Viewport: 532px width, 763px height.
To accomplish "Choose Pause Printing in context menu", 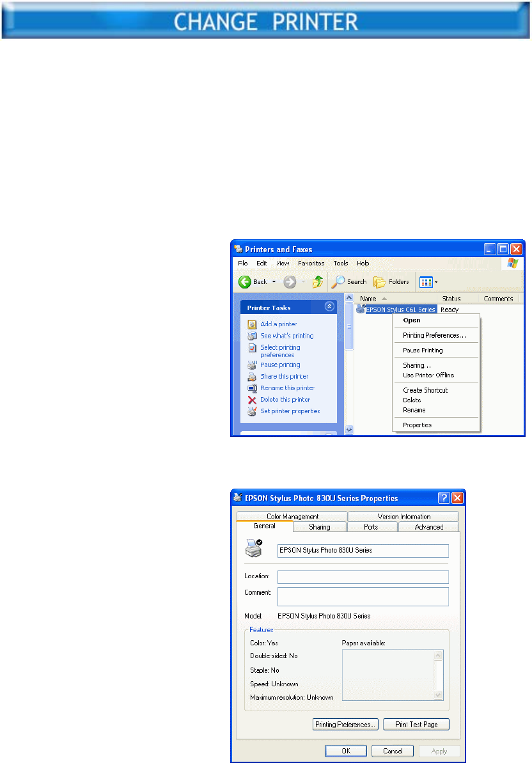I will 436,350.
